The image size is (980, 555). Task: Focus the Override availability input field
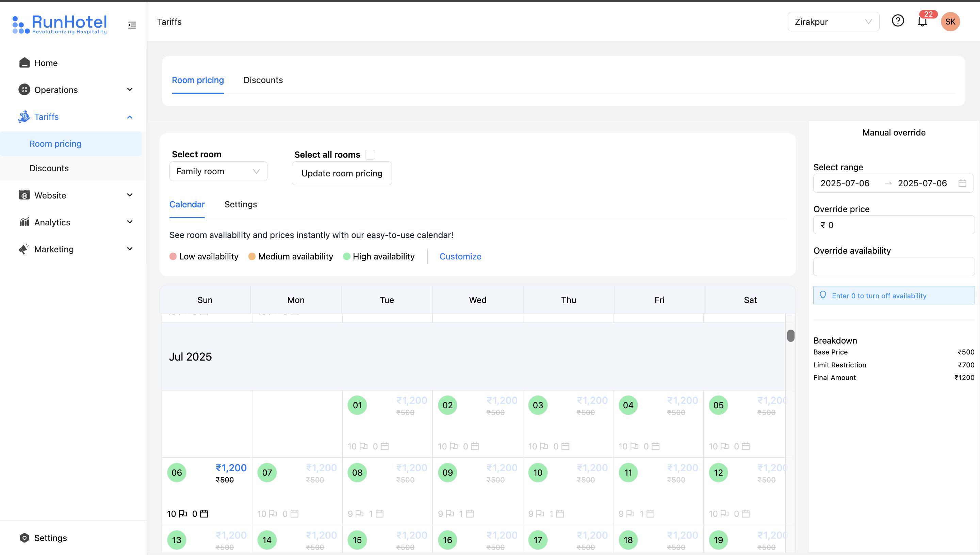click(x=894, y=267)
